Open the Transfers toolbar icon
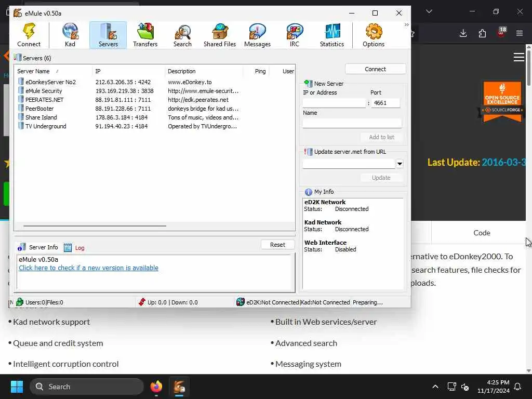 point(145,35)
